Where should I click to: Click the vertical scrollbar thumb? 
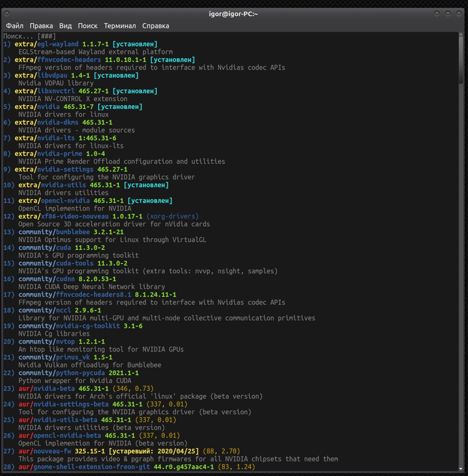(461, 59)
